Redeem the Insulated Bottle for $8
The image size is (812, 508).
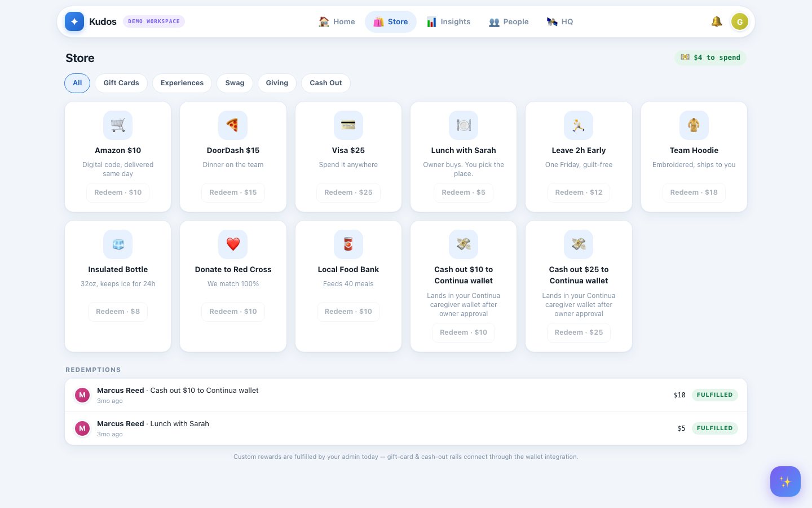click(x=118, y=312)
